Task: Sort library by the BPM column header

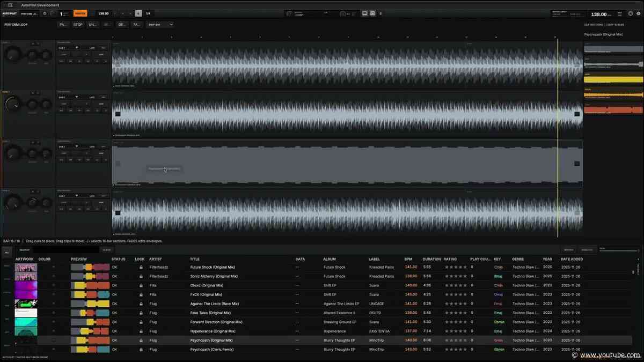Action: pos(408,259)
